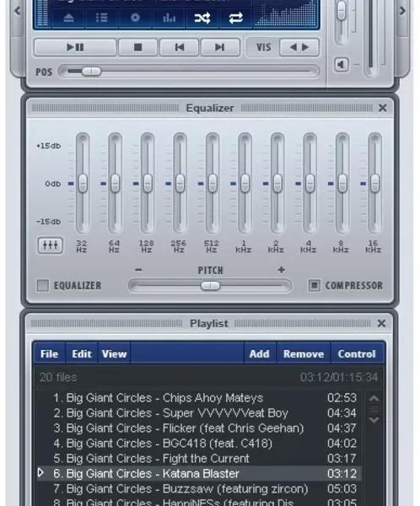Toggle shuffle playback icon

[x=202, y=18]
